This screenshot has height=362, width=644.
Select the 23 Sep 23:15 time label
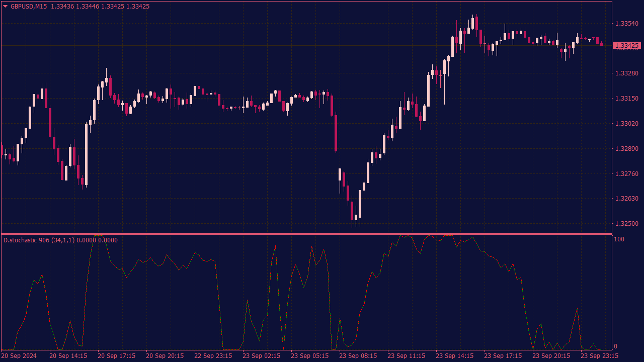tap(600, 356)
